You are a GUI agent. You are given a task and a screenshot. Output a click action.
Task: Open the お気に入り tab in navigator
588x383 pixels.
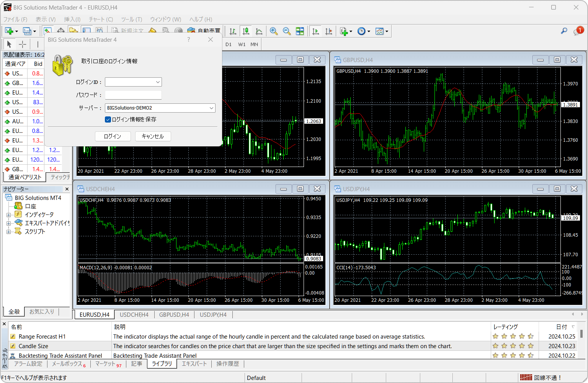pyautogui.click(x=42, y=312)
